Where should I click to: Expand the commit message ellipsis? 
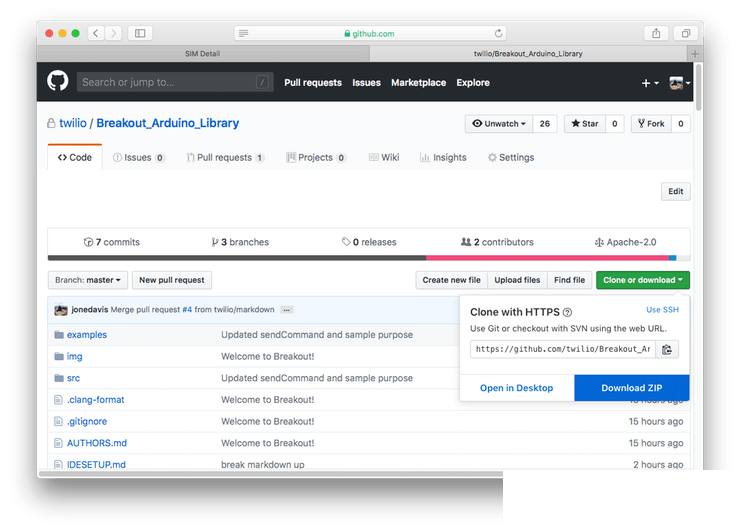286,310
